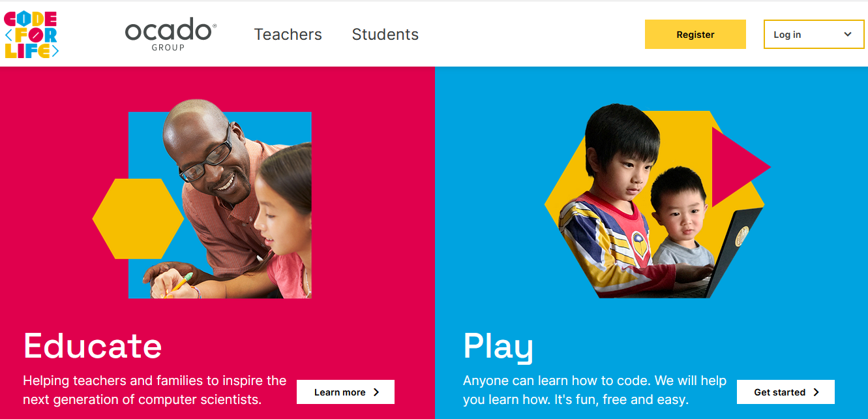Click the Get started button
This screenshot has height=419, width=868.
click(786, 392)
